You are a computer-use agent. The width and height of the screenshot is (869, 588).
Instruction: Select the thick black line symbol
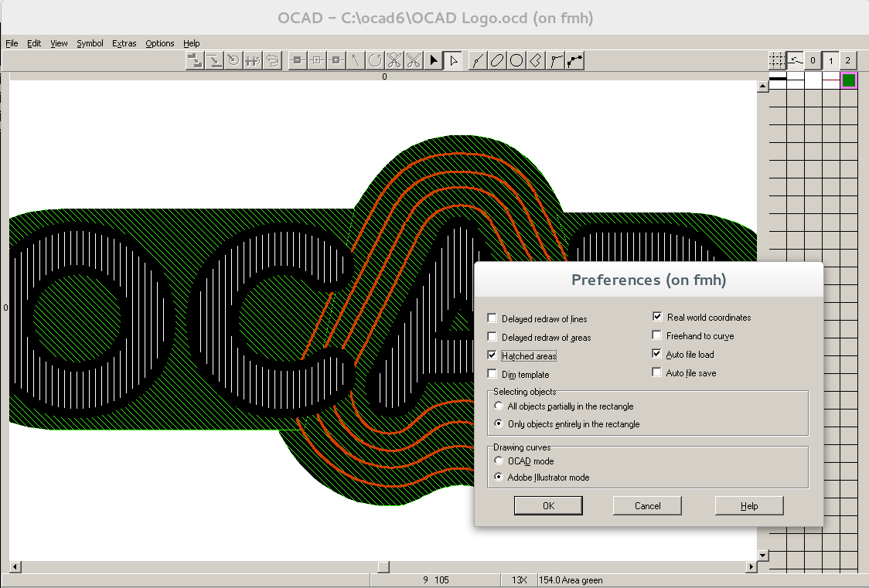click(778, 80)
